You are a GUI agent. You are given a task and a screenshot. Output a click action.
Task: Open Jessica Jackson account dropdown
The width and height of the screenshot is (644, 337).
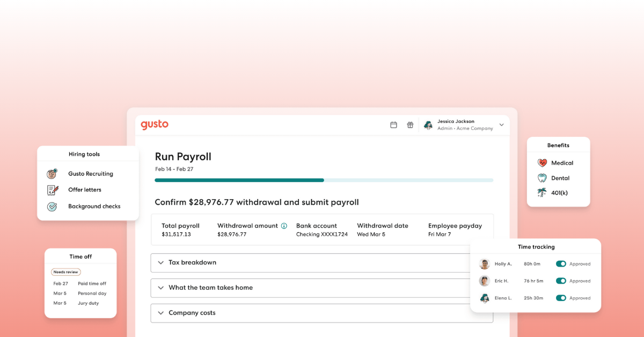(x=501, y=125)
